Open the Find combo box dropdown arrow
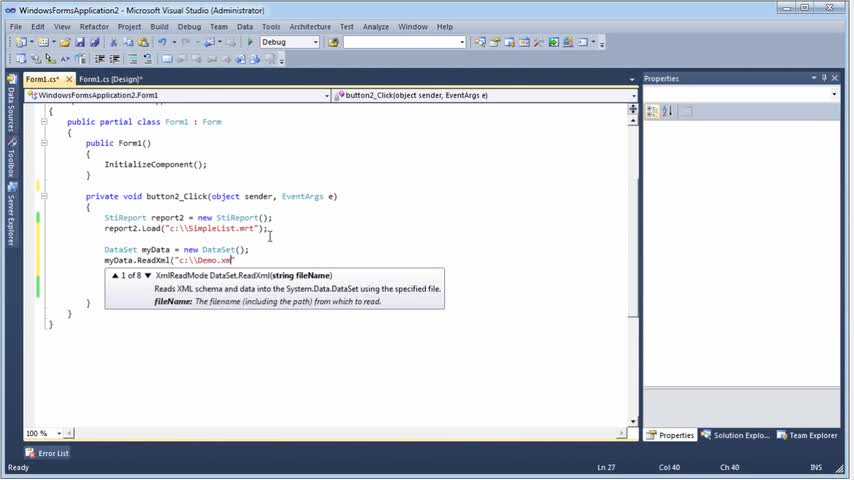 tap(462, 42)
